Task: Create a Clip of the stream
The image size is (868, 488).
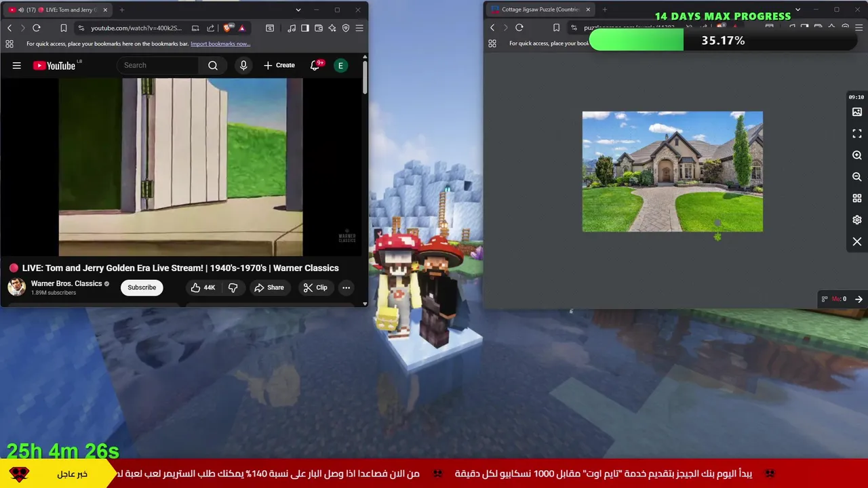Action: pos(315,287)
